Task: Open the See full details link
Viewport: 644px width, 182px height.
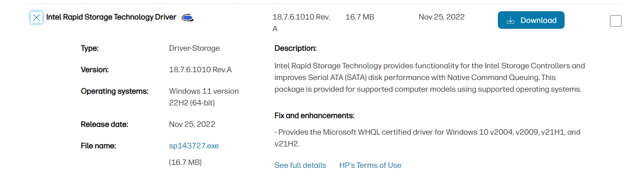Action: coord(301,165)
